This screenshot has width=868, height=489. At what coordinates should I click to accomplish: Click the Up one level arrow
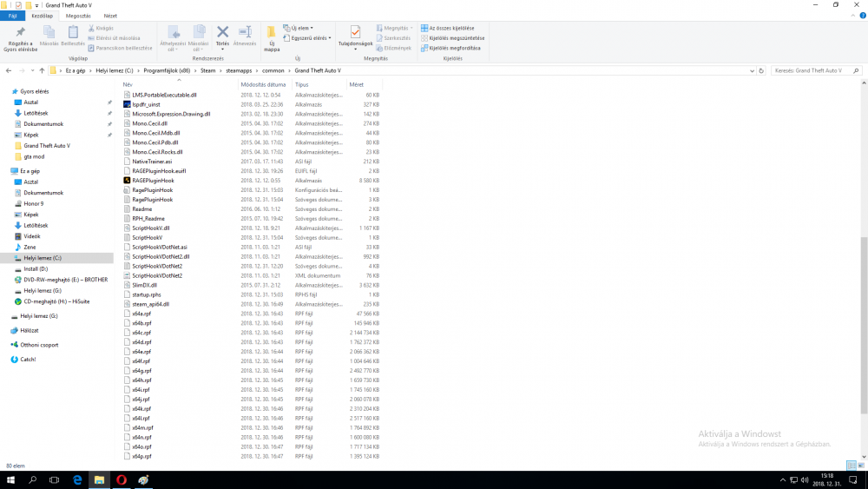coord(42,70)
